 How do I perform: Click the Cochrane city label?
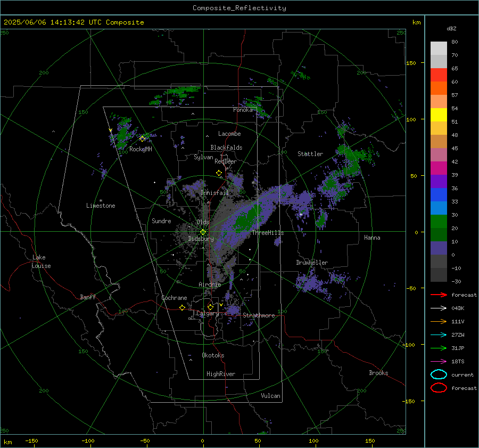click(x=174, y=298)
